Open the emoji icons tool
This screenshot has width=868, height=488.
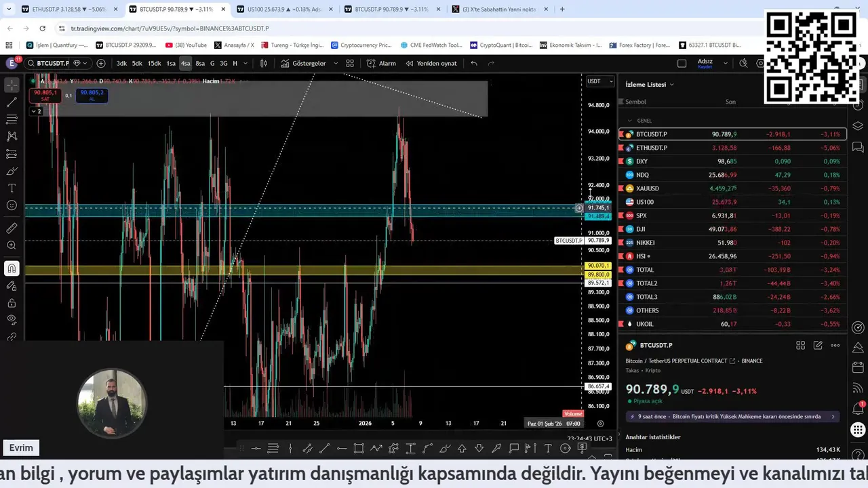coord(12,205)
